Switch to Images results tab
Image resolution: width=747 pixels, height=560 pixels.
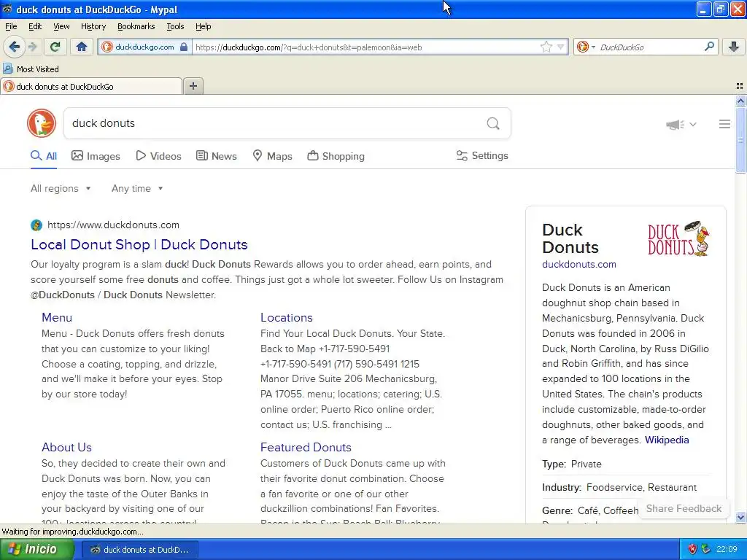pos(96,156)
